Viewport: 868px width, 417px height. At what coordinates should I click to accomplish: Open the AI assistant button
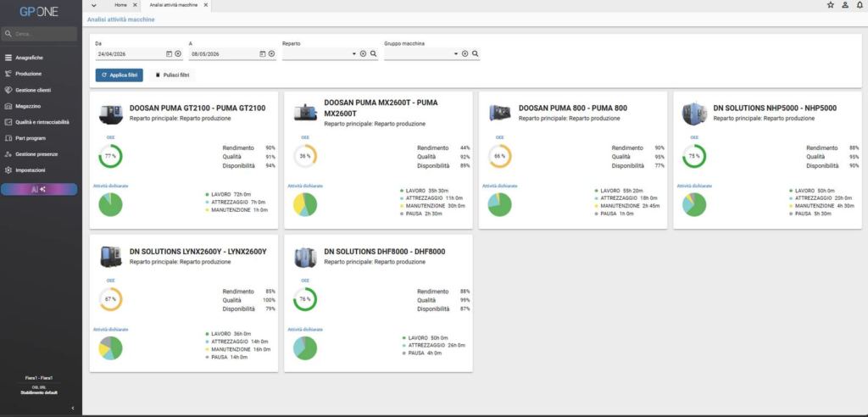[39, 189]
